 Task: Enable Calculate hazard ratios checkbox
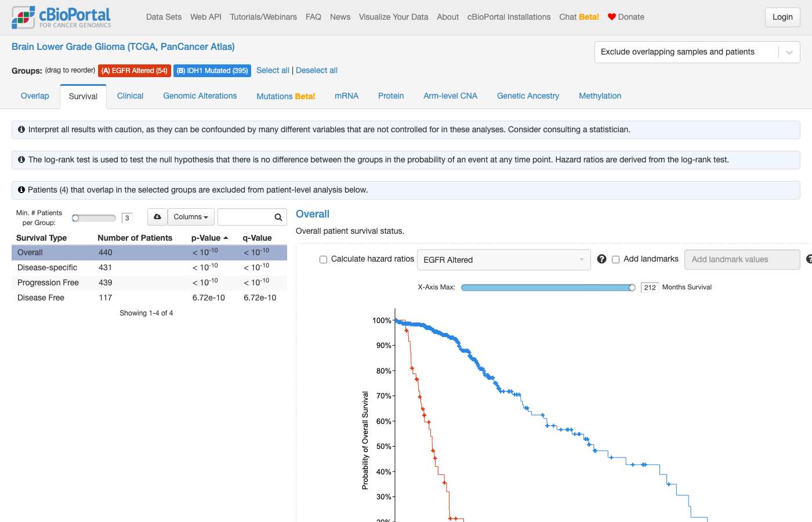(x=323, y=260)
